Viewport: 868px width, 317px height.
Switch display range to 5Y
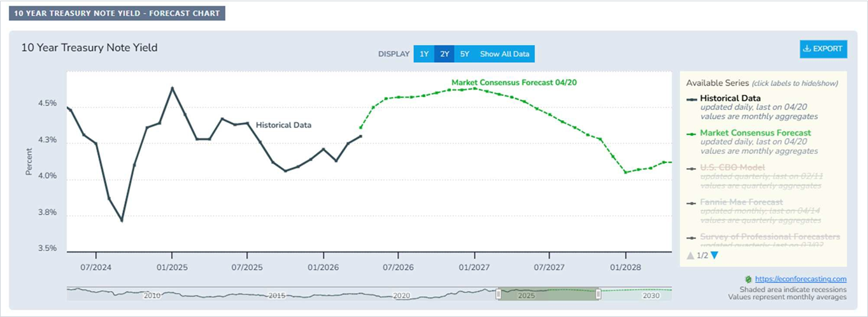pos(464,54)
